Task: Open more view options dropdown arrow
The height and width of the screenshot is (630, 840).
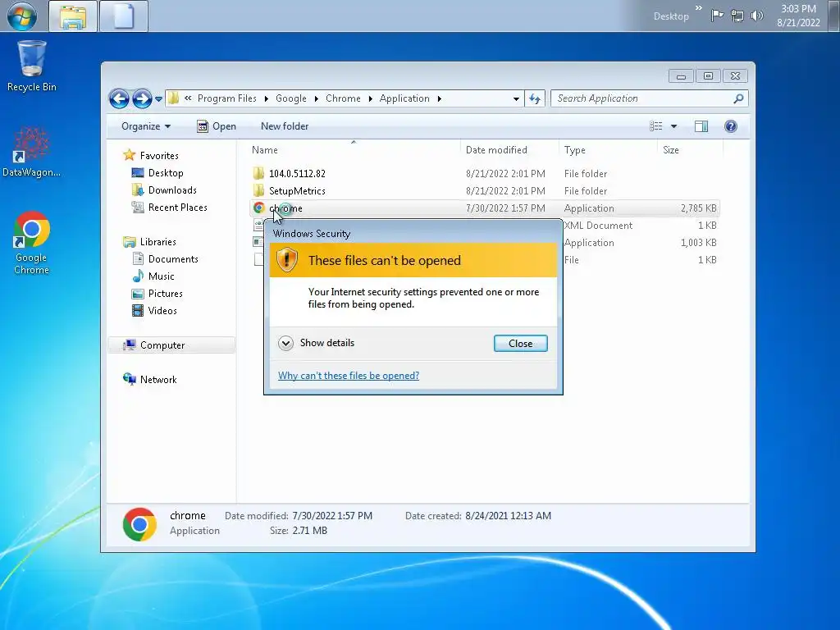Action: pyautogui.click(x=674, y=126)
